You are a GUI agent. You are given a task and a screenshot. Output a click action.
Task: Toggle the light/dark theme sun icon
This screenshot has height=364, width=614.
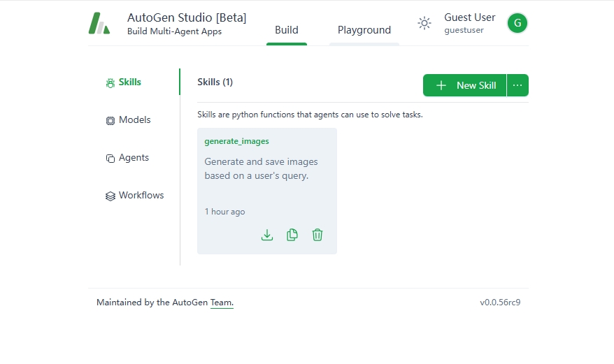click(x=424, y=23)
